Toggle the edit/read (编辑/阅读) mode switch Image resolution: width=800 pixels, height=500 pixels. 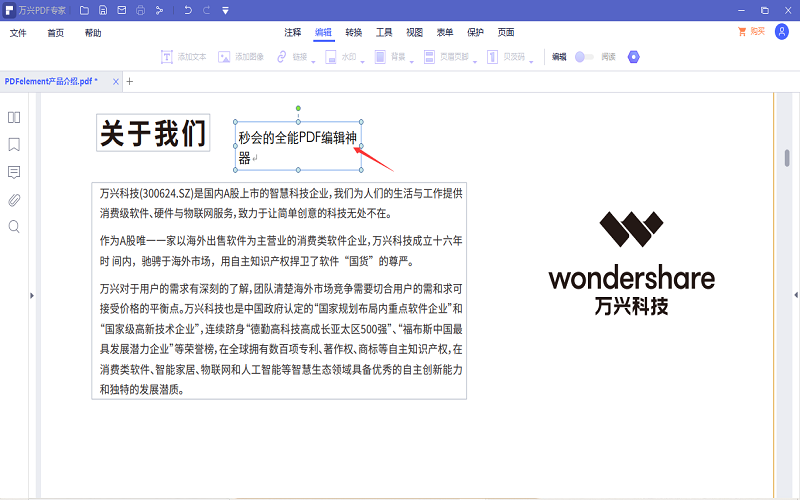(x=584, y=57)
